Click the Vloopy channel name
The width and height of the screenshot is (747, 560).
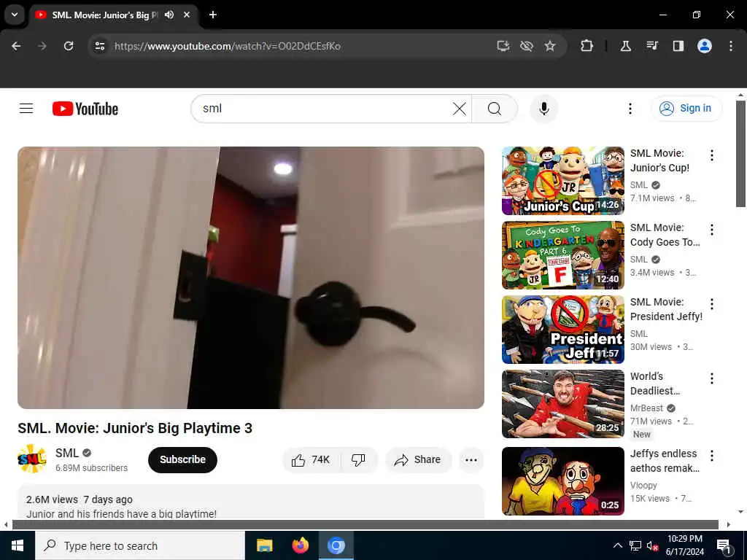[x=643, y=485]
